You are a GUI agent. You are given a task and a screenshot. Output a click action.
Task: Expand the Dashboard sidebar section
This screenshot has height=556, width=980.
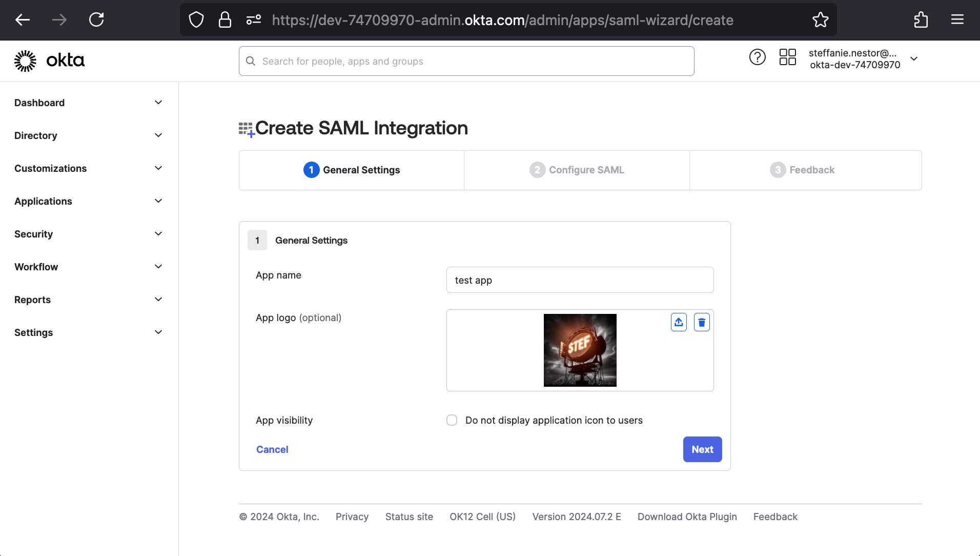[89, 103]
